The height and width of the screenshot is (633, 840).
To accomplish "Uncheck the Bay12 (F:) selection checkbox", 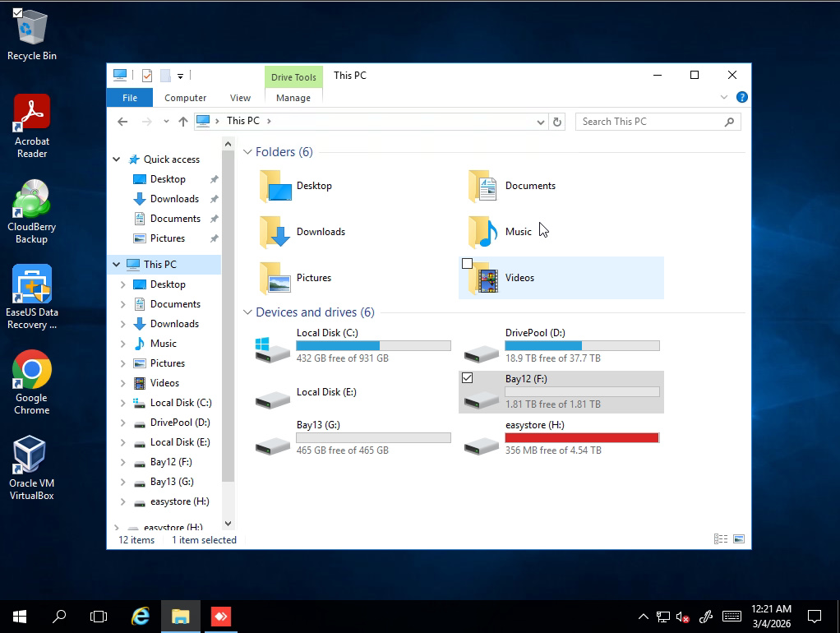I will point(467,378).
